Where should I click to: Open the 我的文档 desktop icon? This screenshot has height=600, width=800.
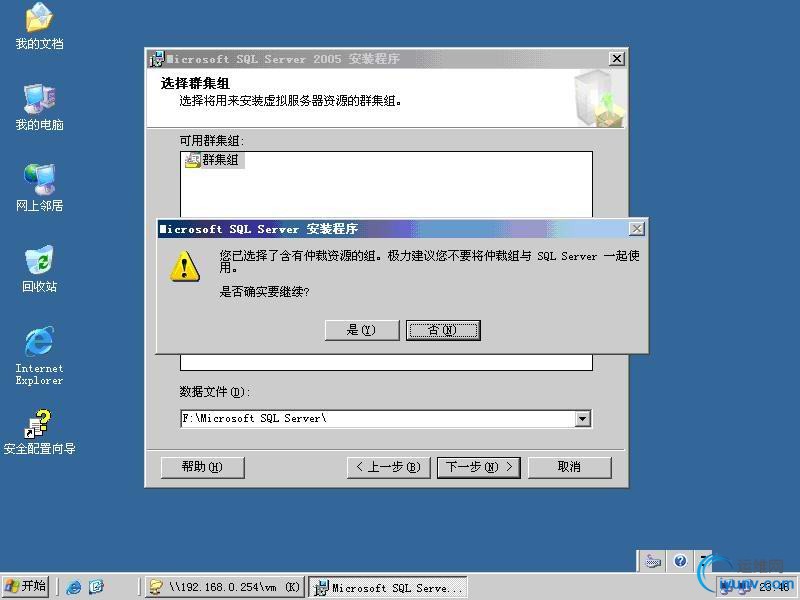coord(39,26)
